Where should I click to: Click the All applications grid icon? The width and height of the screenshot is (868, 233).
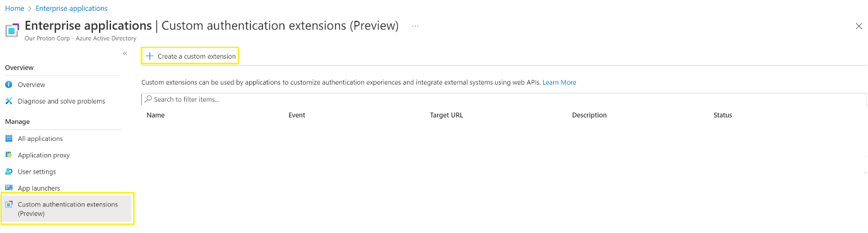pos(9,138)
